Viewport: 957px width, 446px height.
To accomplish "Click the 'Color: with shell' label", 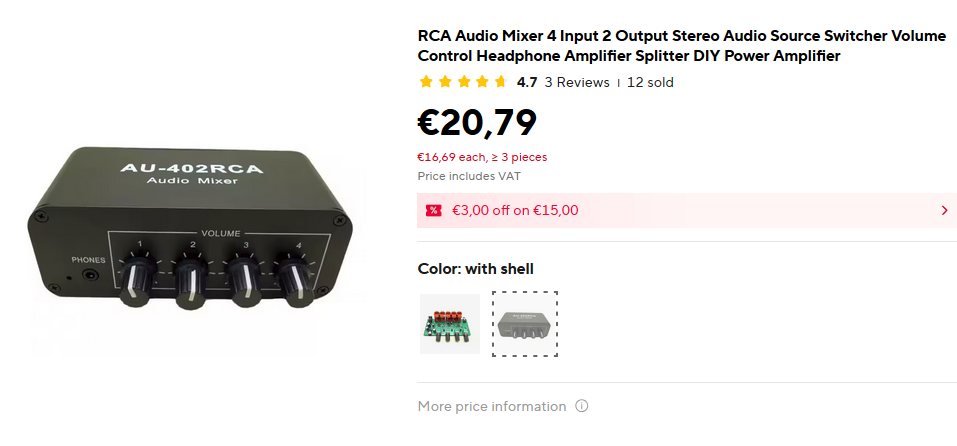I will (x=475, y=269).
